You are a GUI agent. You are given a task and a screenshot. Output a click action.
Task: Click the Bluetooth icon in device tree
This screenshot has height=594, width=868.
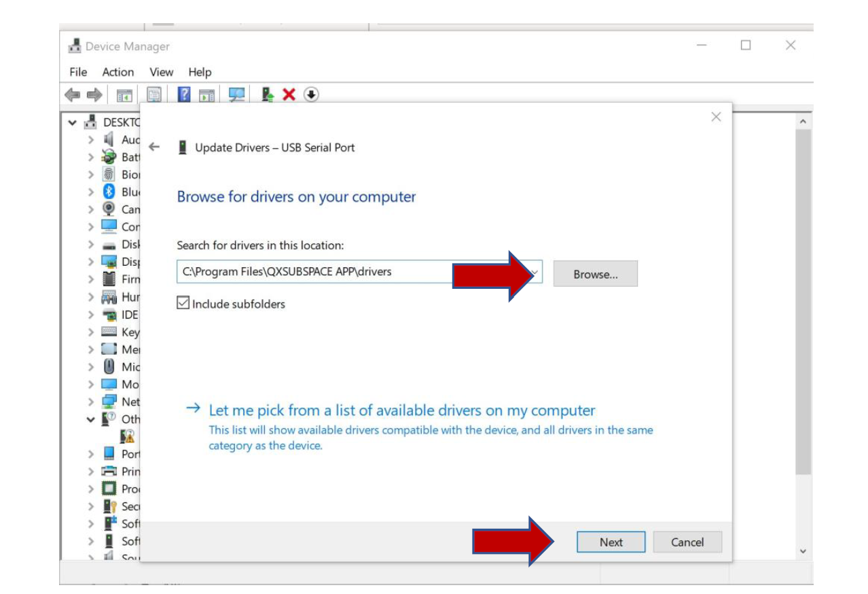point(109,192)
